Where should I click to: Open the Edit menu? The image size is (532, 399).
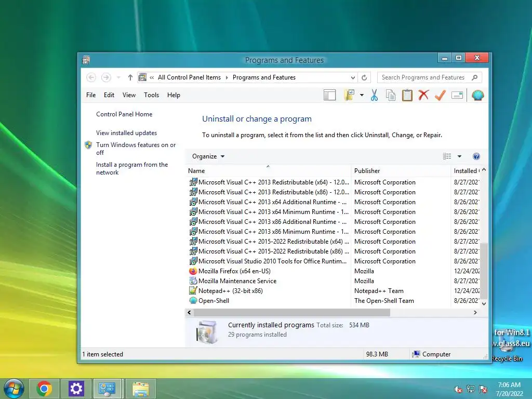point(109,95)
